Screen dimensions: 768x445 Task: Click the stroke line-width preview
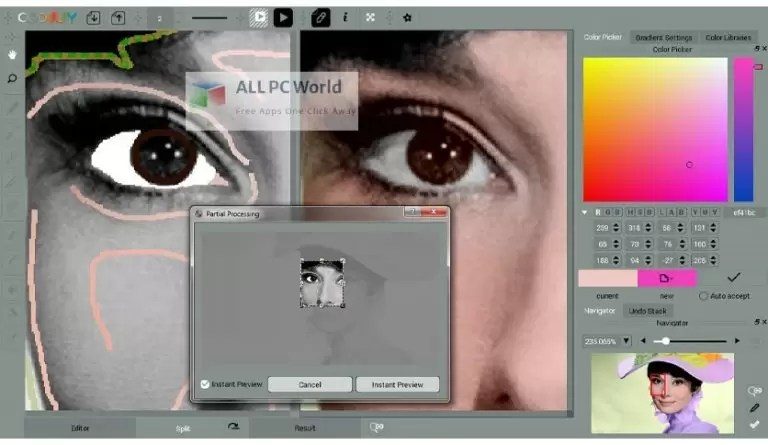coord(210,18)
